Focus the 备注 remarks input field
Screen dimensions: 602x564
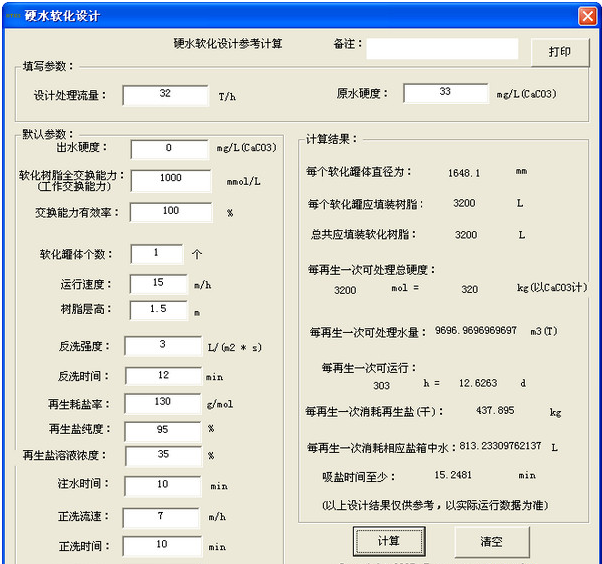coord(442,48)
